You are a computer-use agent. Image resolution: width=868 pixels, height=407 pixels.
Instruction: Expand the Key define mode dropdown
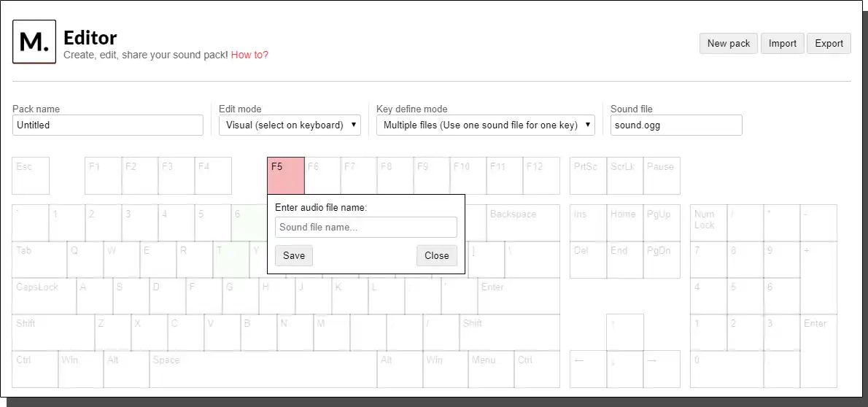pyautogui.click(x=485, y=125)
